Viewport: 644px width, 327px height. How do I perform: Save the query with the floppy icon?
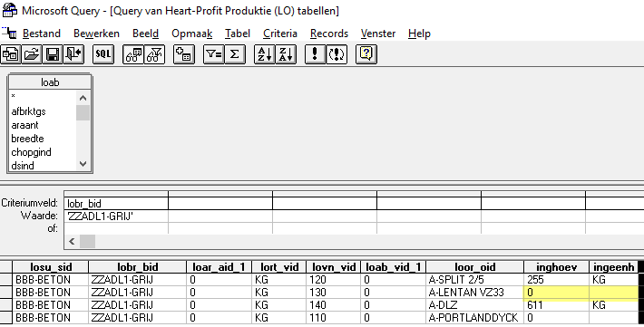pyautogui.click(x=53, y=54)
